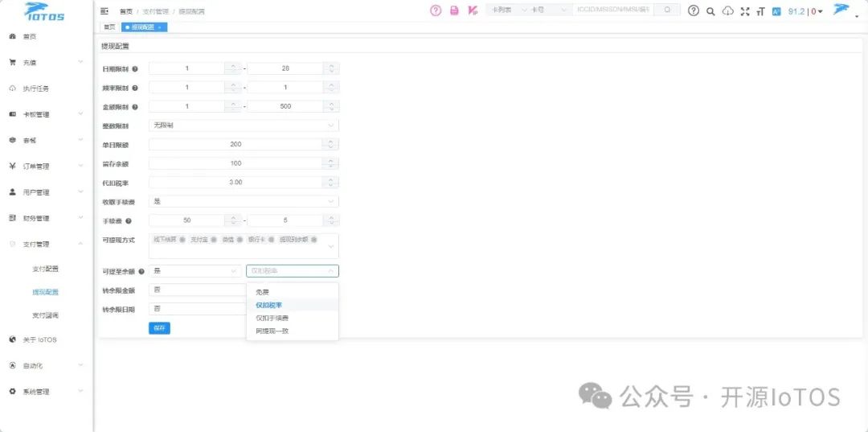Screen dimensions: 868x432
Task: Click the search button beside ICCID input
Action: [667, 10]
